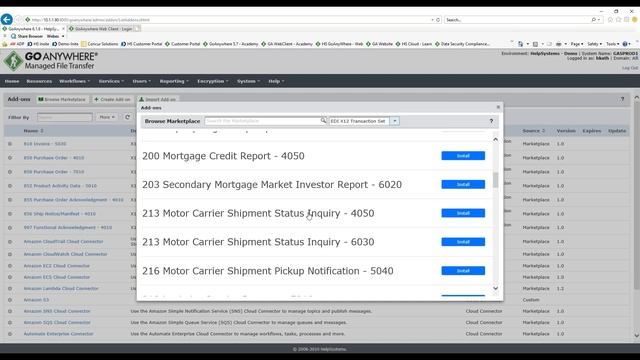Image resolution: width=640 pixels, height=360 pixels.
Task: Click the marketplace list scroll down arrow
Action: pos(496,289)
